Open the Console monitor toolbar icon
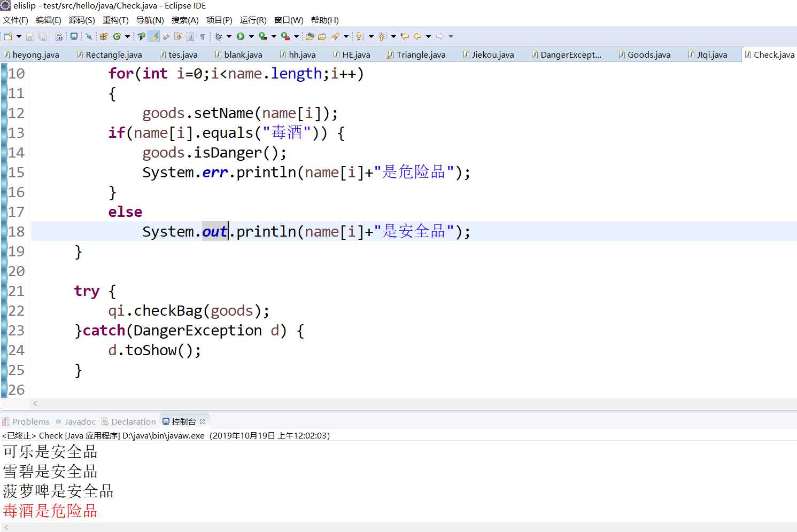 74,36
